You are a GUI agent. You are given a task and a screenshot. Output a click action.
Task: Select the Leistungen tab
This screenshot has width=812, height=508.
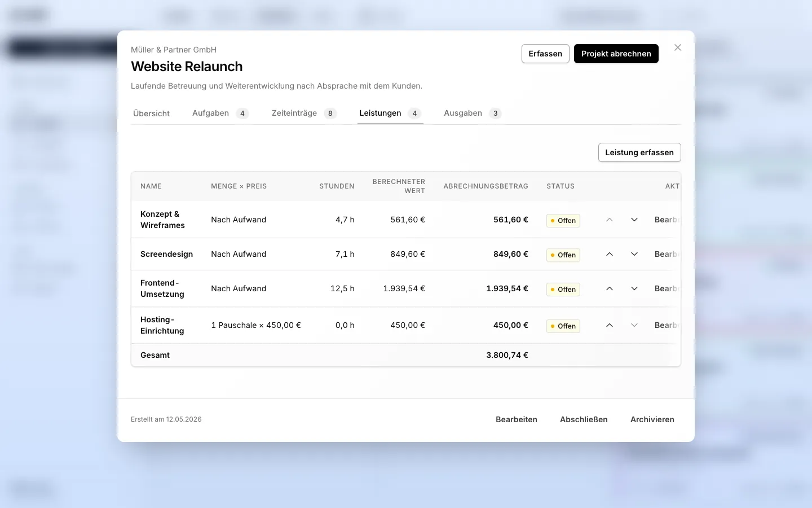[x=390, y=113]
